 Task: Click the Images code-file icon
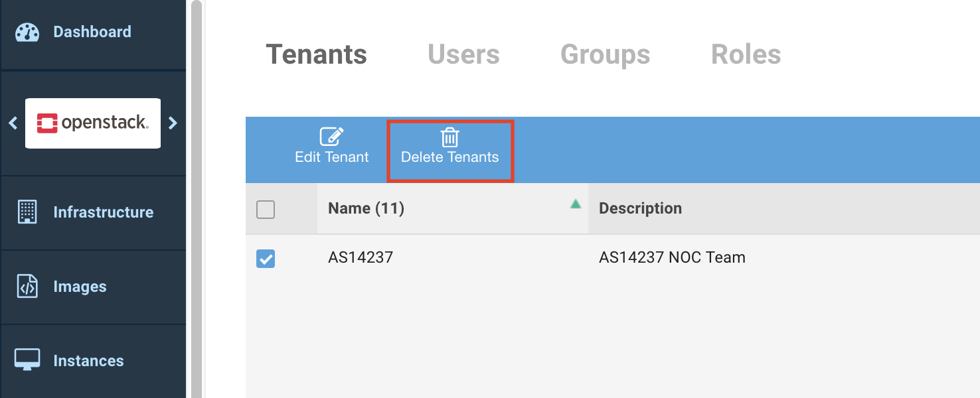(x=27, y=287)
